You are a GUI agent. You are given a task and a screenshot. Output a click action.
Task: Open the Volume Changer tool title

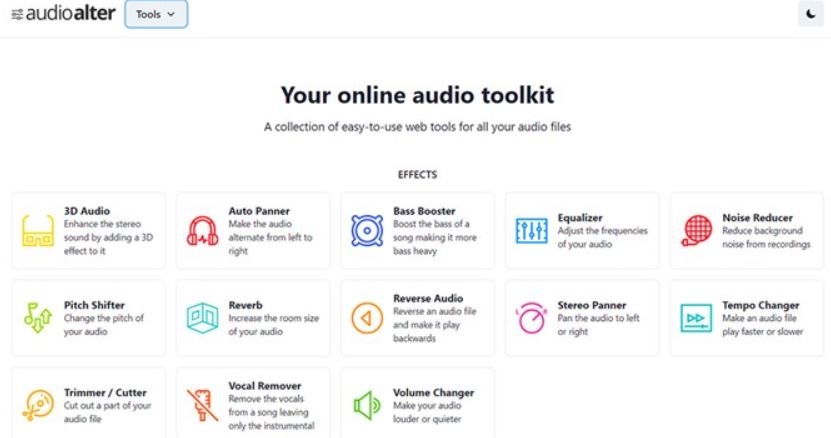pos(434,392)
